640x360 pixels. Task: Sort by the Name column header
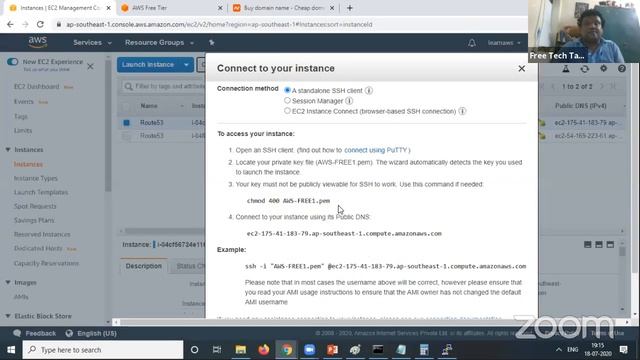point(149,106)
